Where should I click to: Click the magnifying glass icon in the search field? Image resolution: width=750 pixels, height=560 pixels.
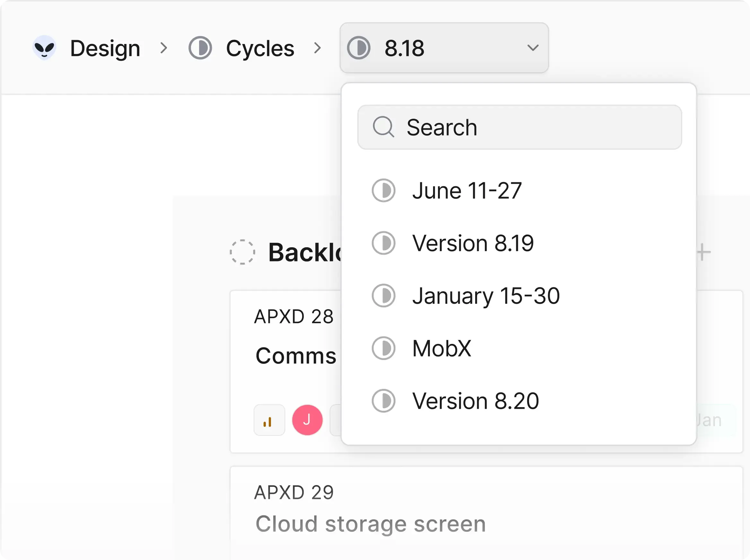click(x=384, y=127)
